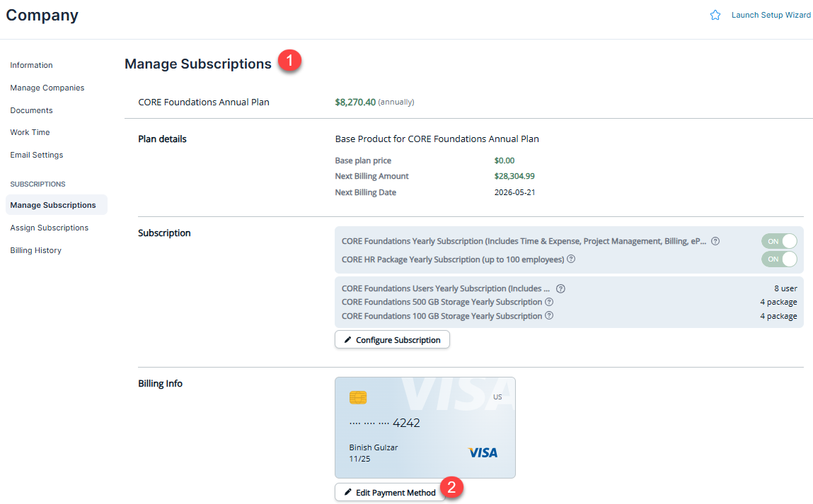Viewport: 813px width, 504px height.
Task: Click the Next Billing Date 2026-05-21
Action: [515, 192]
